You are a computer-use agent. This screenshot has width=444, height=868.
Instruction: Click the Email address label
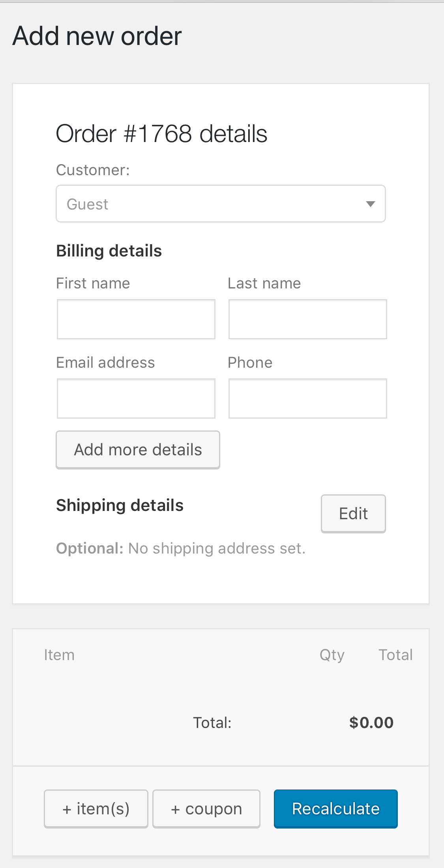[x=105, y=363]
